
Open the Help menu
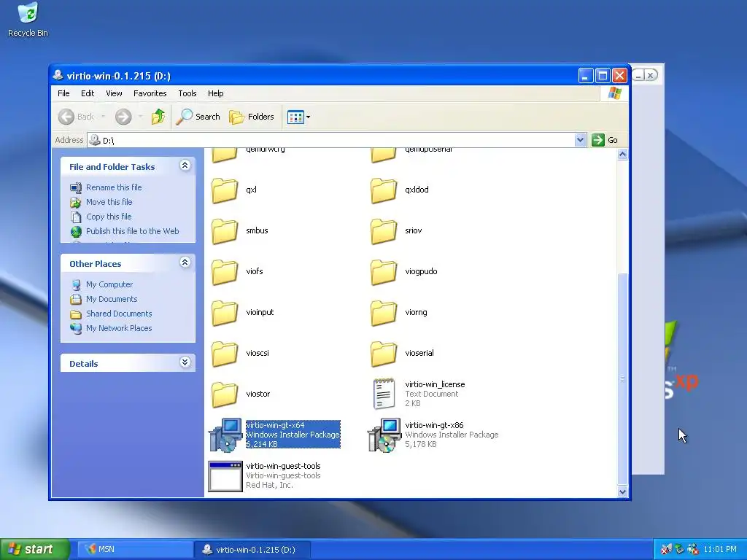point(215,93)
